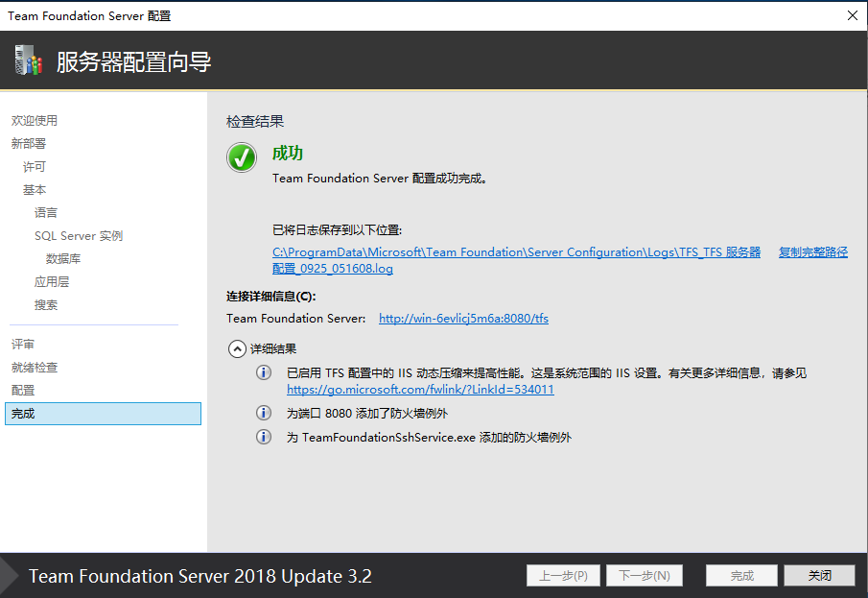Image resolution: width=868 pixels, height=598 pixels.
Task: Select 许可 step in the sidebar
Action: click(35, 167)
